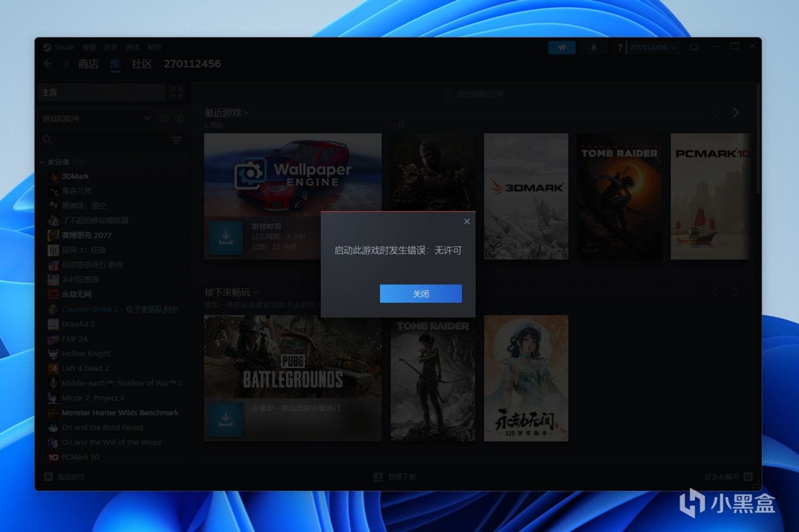This screenshot has height=532, width=799.
Task: Open the 270112456 profile tab
Action: point(192,64)
